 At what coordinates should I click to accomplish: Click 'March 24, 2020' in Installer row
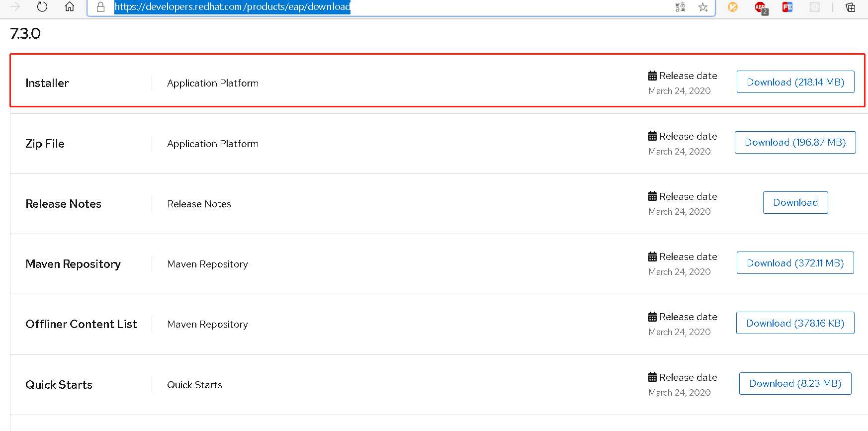coord(680,91)
